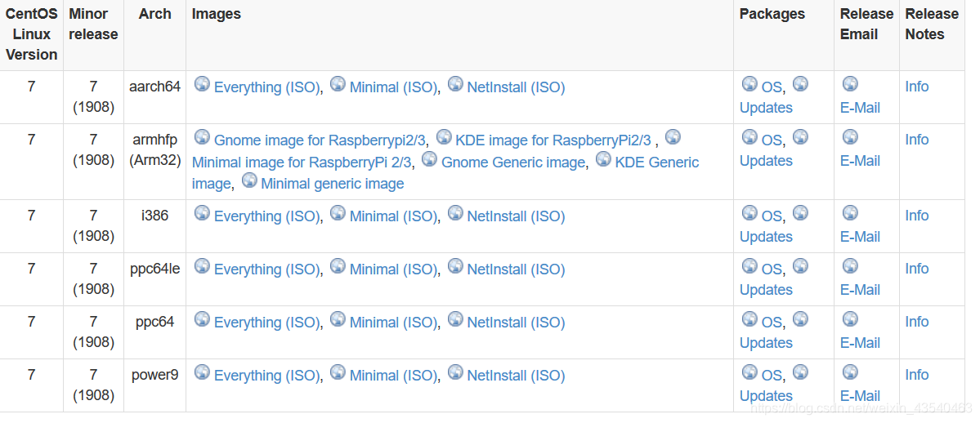Download KDE image for RaspberryPi2/3
This screenshot has height=423, width=980.
[553, 140]
